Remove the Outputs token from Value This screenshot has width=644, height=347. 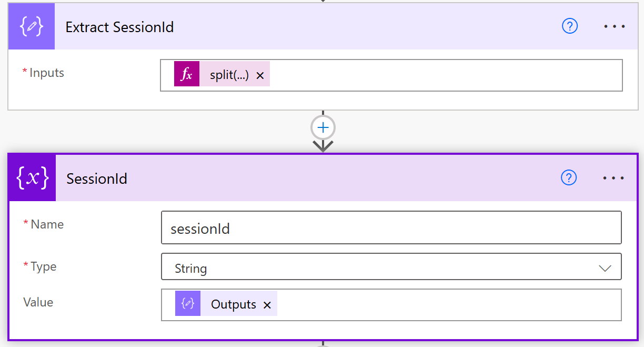click(267, 305)
